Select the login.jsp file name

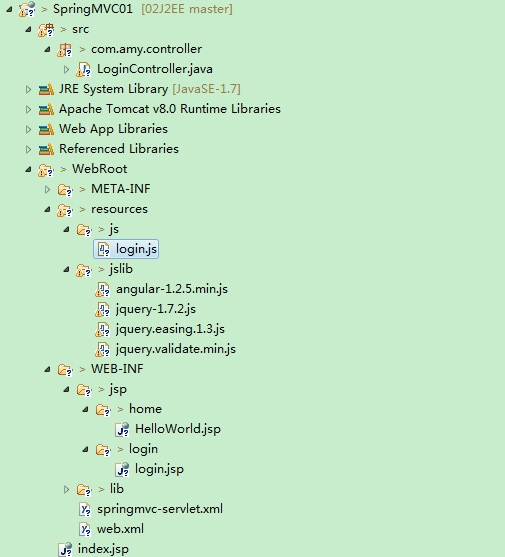[x=159, y=469]
